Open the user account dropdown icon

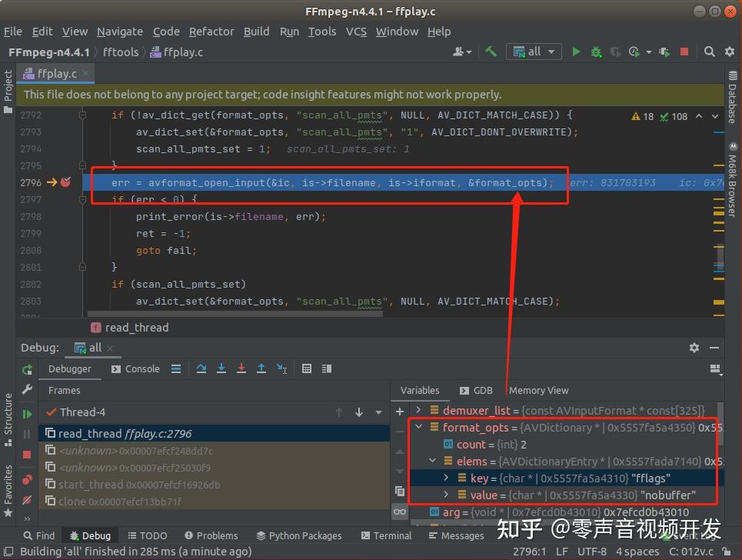pos(462,52)
